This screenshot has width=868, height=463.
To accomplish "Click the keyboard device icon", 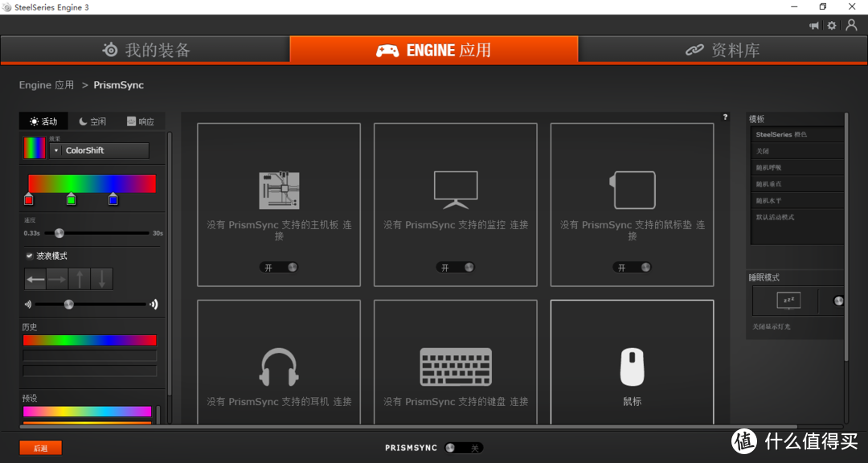I will 456,367.
